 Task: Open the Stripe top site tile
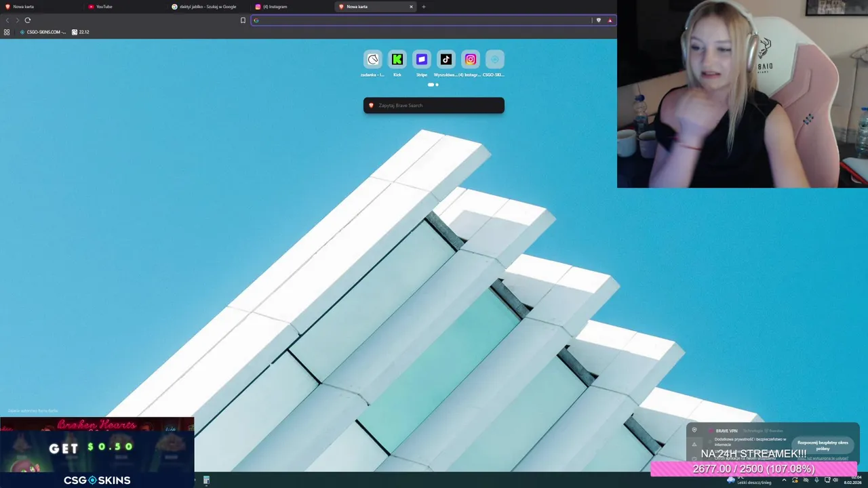coord(422,59)
